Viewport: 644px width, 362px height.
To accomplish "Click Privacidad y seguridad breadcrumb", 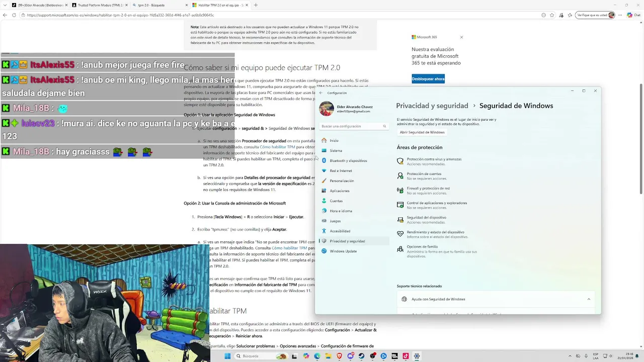I will pyautogui.click(x=432, y=106).
